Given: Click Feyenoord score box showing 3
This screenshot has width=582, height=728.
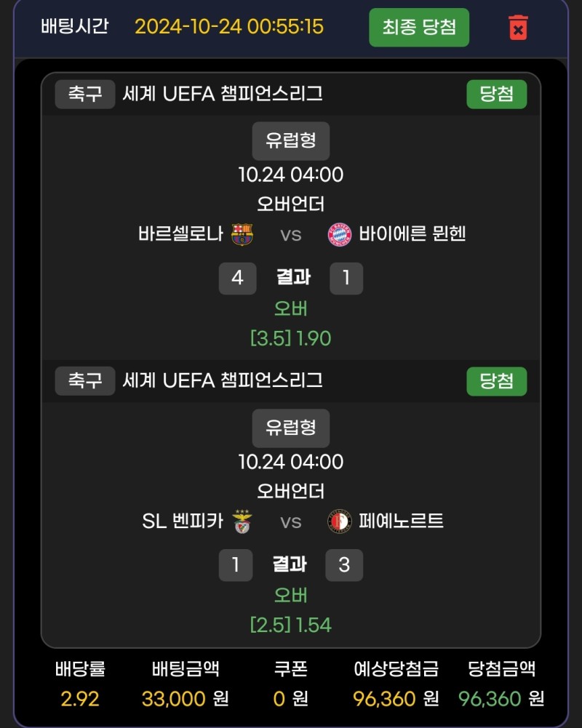Looking at the screenshot, I should (344, 565).
